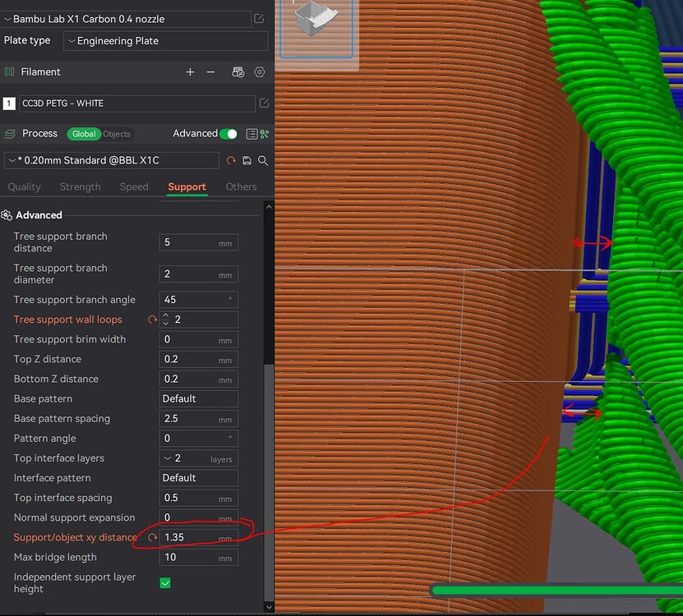Viewport: 683px width, 616px height.
Task: Open filament settings gear icon
Action: tap(259, 71)
